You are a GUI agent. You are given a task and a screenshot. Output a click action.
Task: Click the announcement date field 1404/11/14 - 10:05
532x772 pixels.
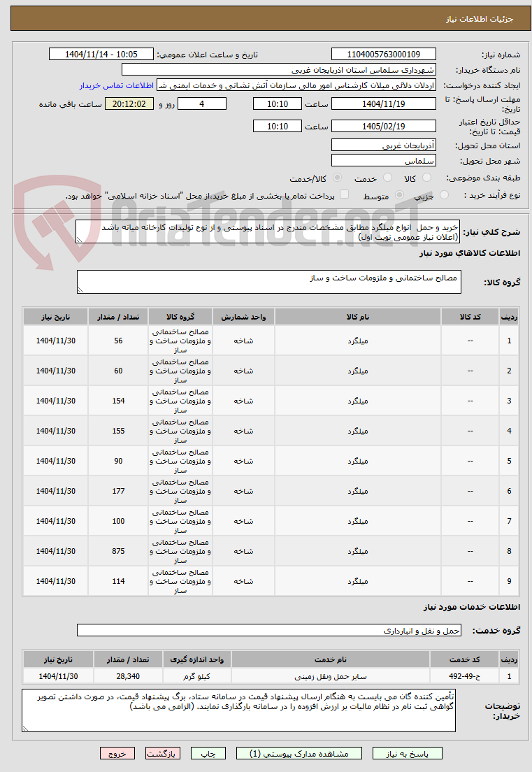point(101,54)
